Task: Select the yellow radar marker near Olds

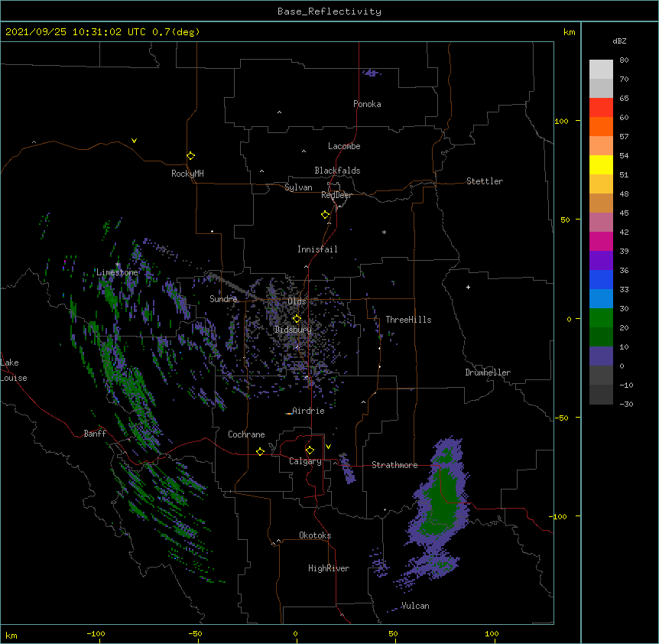Action: (297, 319)
